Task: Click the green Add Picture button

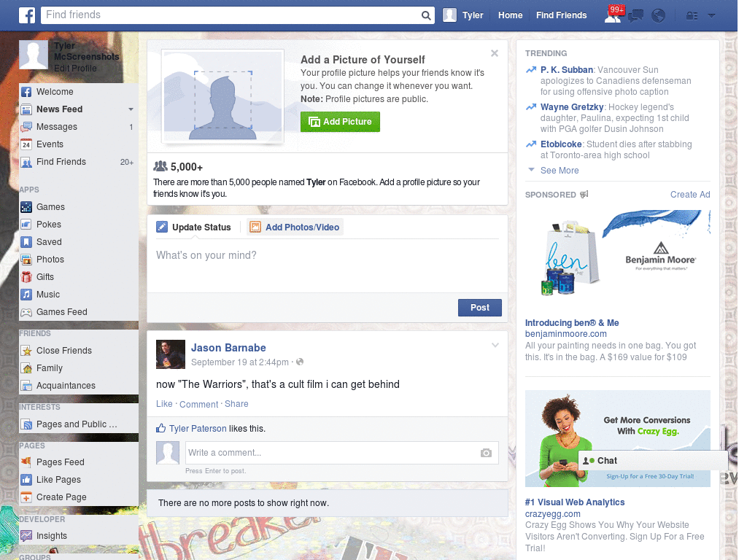Action: (x=340, y=122)
